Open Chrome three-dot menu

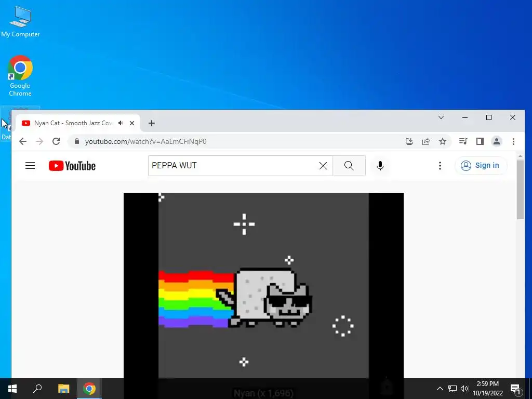pyautogui.click(x=513, y=141)
